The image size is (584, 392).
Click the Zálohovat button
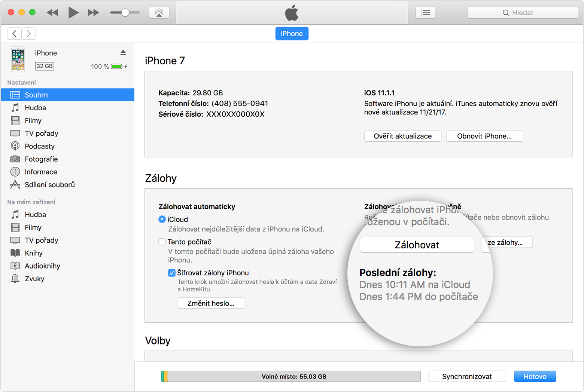pyautogui.click(x=417, y=245)
